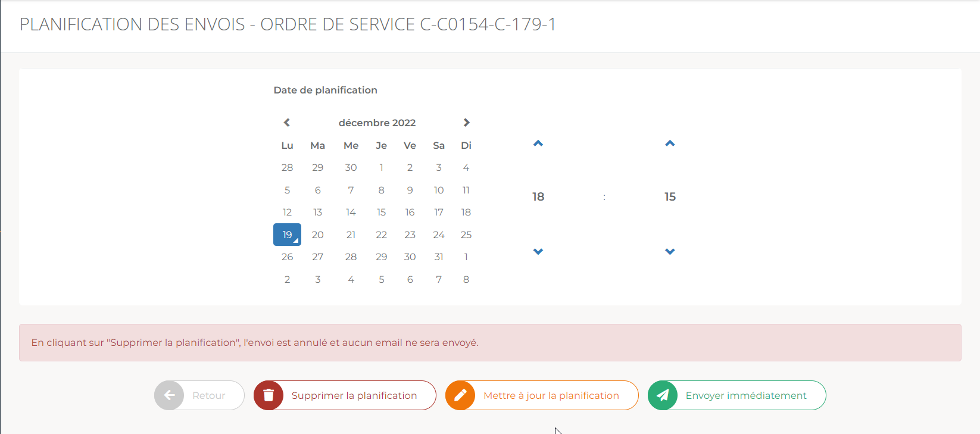The image size is (980, 434).
Task: Click the gray back arrow icon
Action: click(169, 395)
